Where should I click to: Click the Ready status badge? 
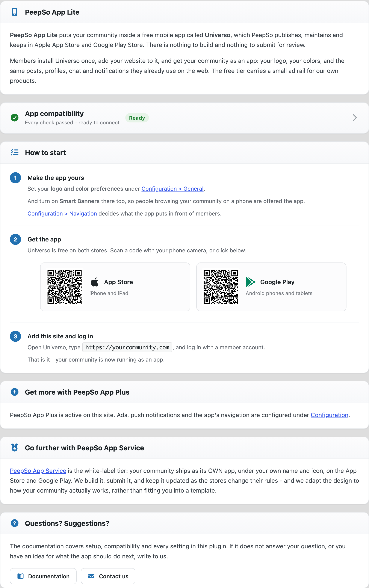tap(137, 118)
